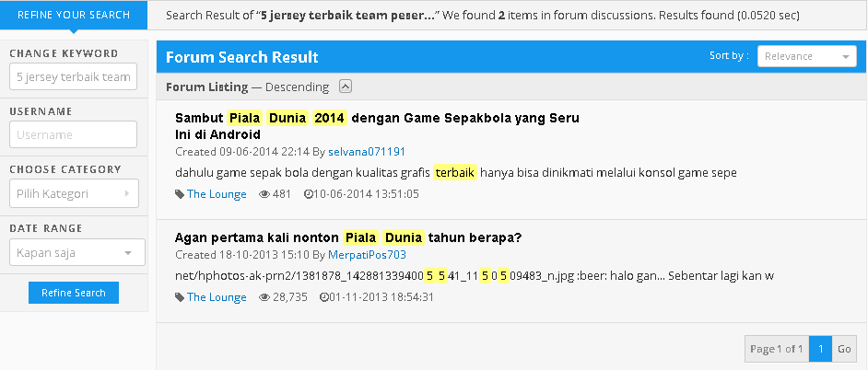The height and width of the screenshot is (370, 868).
Task: Click the clock icon before 01-11-2013 18:54:31
Action: click(324, 297)
